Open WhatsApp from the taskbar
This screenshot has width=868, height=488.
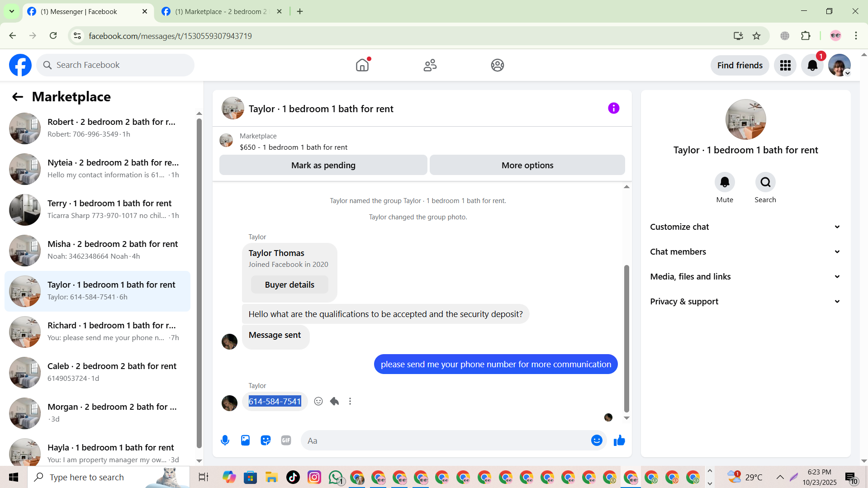tap(336, 477)
